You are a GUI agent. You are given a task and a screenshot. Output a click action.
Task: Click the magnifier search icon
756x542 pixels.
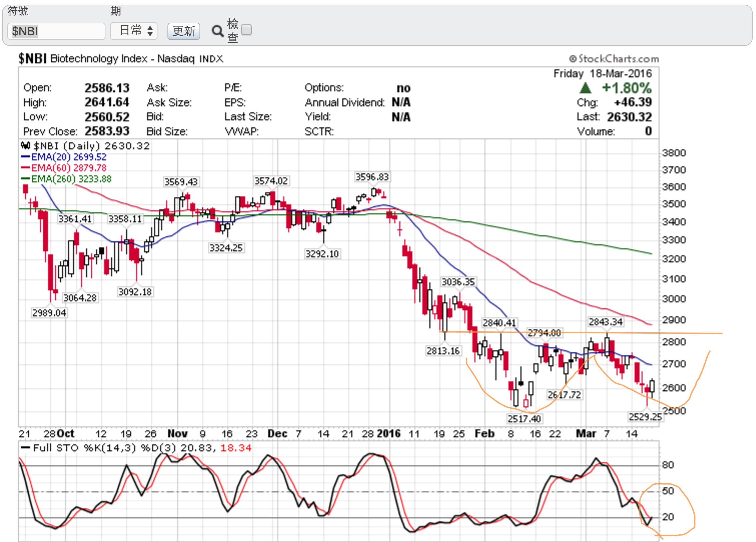click(x=218, y=31)
